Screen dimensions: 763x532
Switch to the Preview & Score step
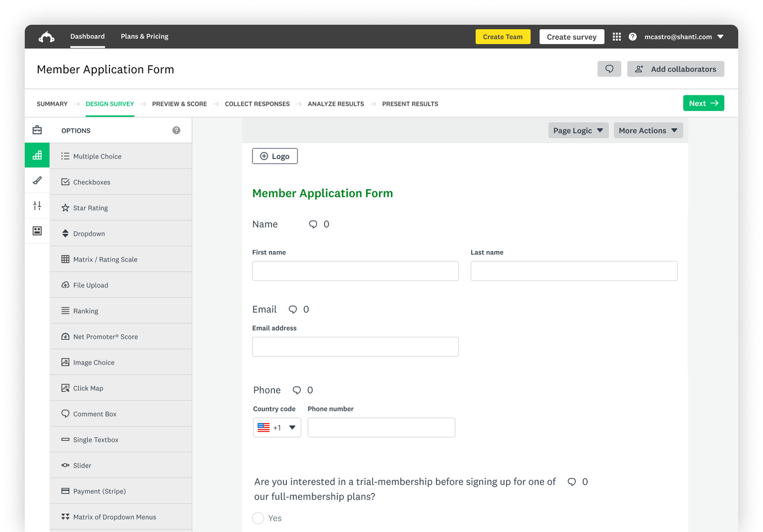[x=180, y=103]
